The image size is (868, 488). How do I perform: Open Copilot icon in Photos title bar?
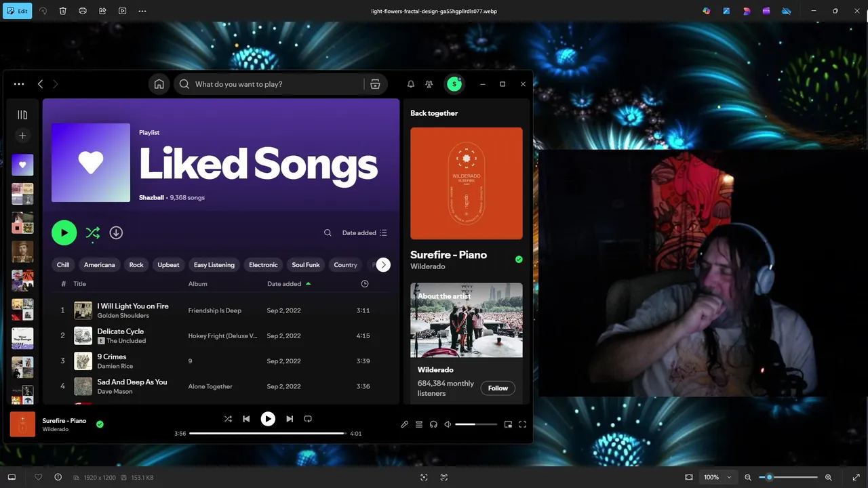[707, 11]
